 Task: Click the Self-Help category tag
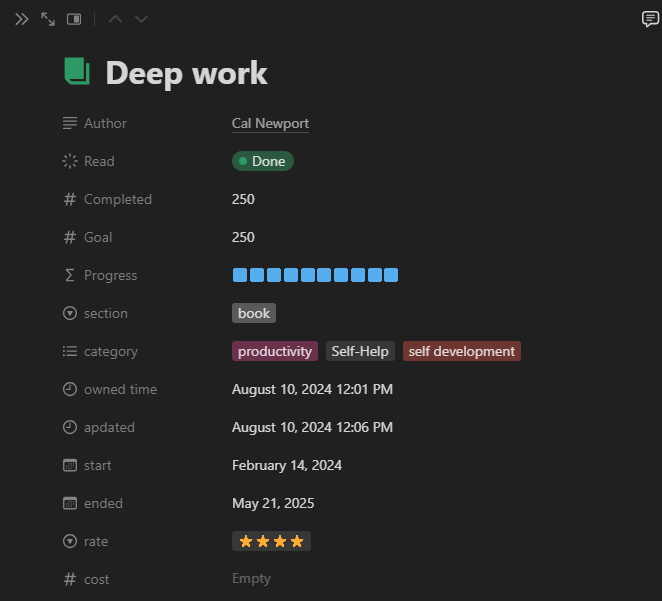(360, 351)
